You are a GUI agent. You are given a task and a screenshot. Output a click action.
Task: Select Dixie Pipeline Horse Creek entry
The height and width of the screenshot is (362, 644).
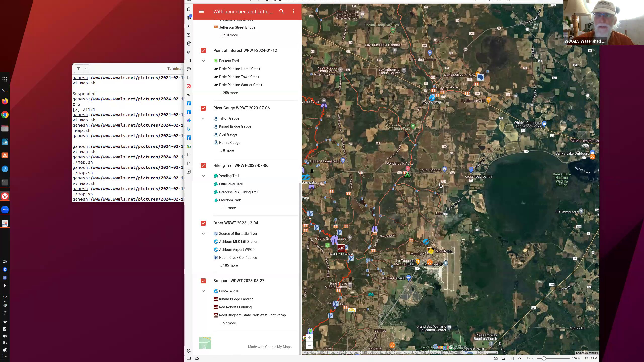pos(239,69)
